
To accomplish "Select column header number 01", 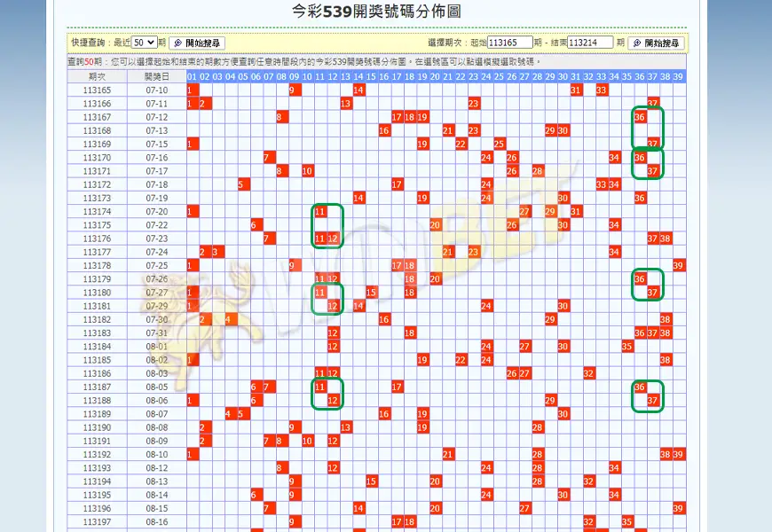I will point(193,76).
